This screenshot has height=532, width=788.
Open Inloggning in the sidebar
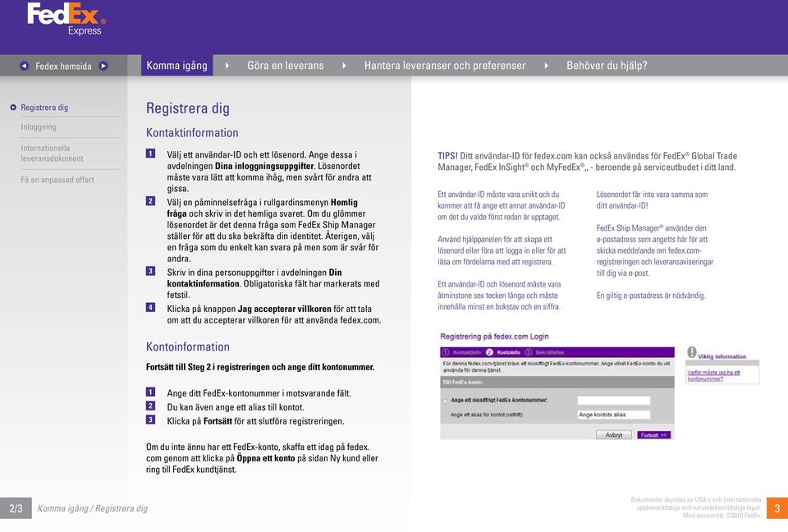(39, 126)
